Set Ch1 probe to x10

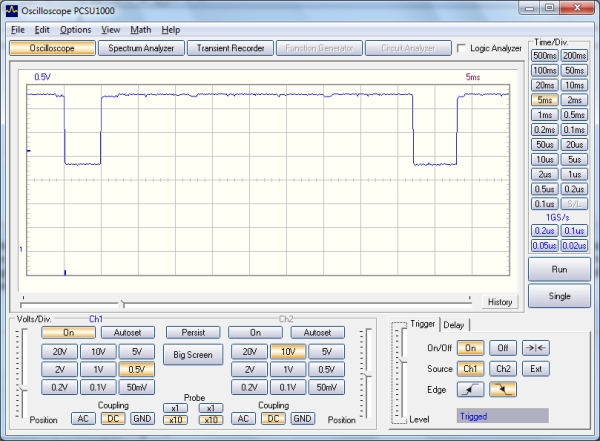[x=175, y=419]
